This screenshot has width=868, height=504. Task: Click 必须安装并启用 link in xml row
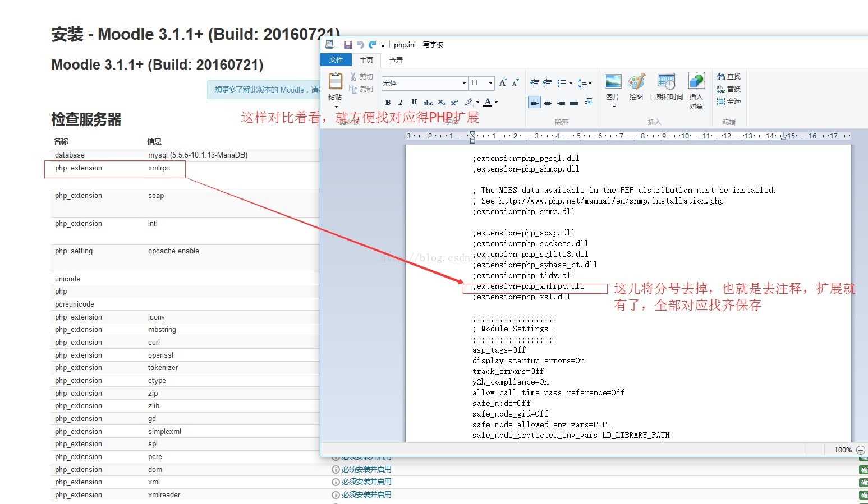[366, 482]
